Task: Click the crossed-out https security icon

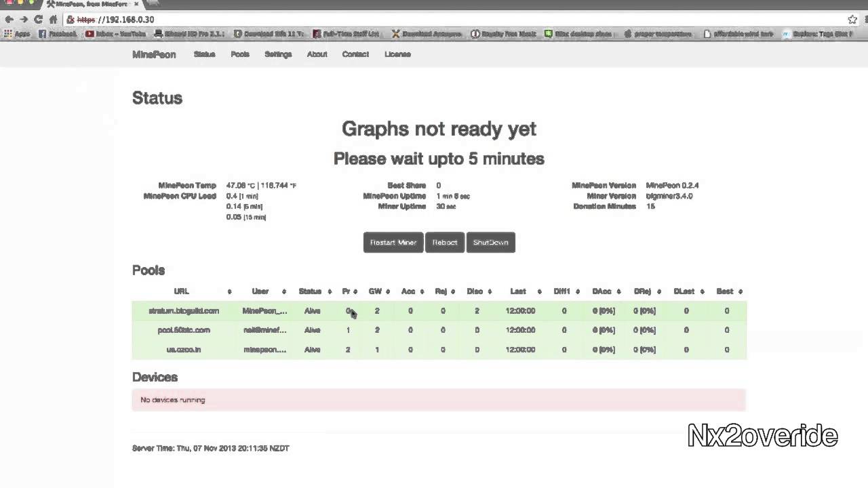Action: pyautogui.click(x=71, y=20)
